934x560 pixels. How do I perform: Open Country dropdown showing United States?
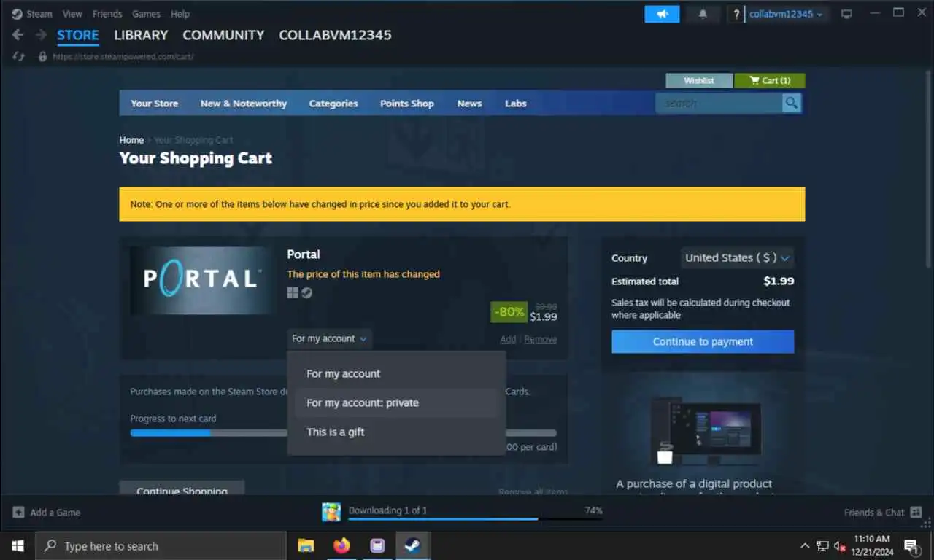737,257
